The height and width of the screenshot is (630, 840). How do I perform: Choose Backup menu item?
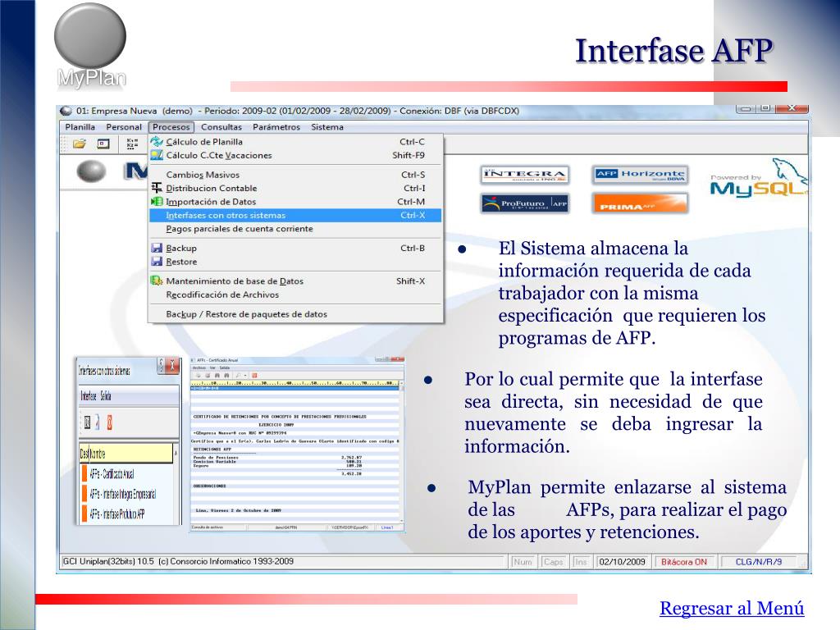[x=295, y=248]
